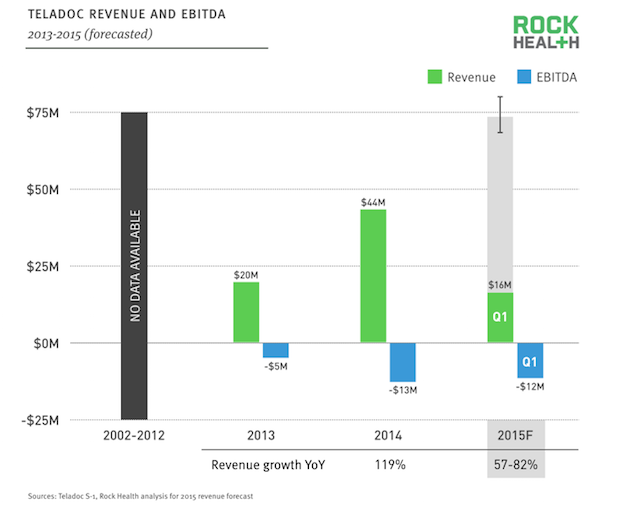This screenshot has height=509, width=620.
Task: Click the -$25M axis label
Action: (x=40, y=420)
